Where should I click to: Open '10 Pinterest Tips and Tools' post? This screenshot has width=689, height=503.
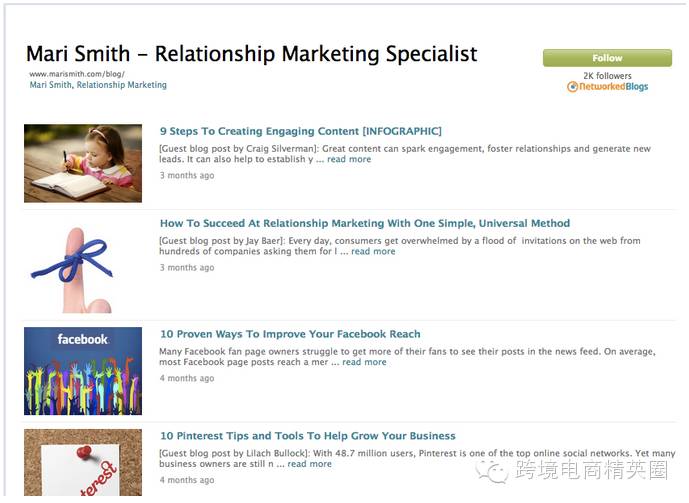[x=308, y=436]
